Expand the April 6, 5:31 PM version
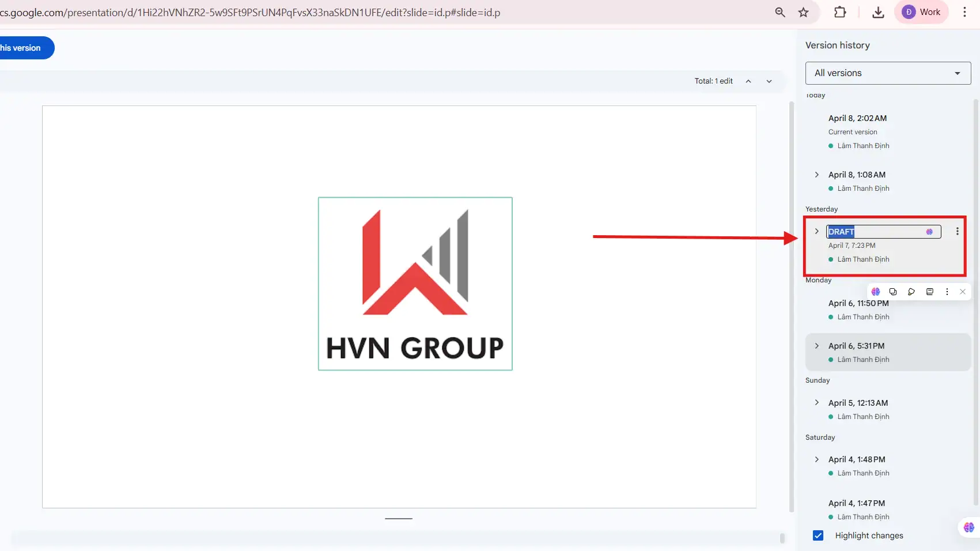This screenshot has width=980, height=551. [816, 346]
